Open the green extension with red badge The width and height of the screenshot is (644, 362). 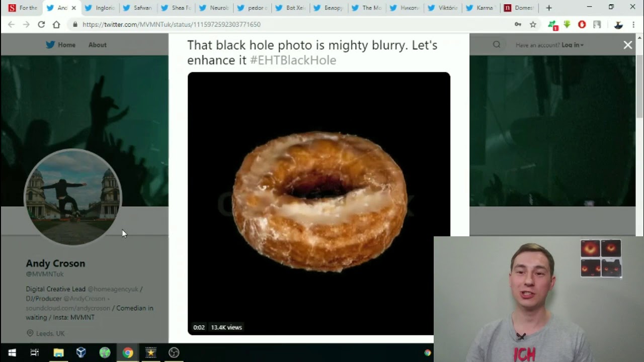(x=552, y=25)
